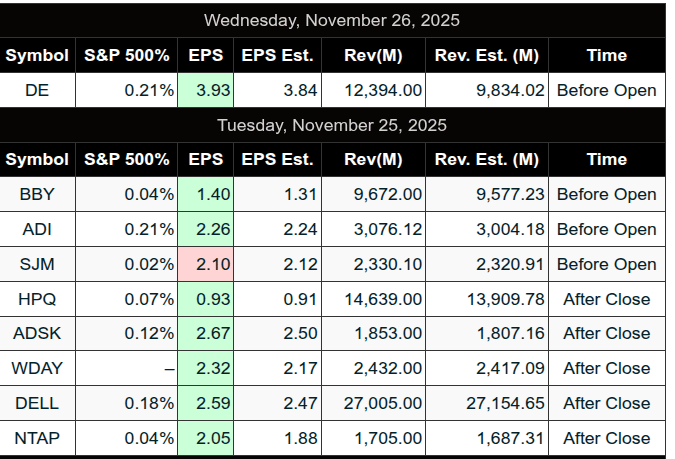Click the WDAY ticker symbol
The image size is (675, 459).
pyautogui.click(x=37, y=368)
